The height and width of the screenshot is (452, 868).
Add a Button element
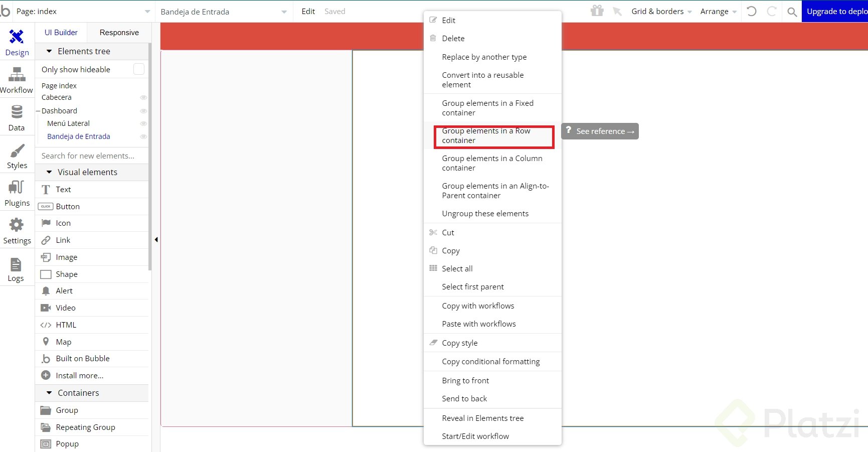pyautogui.click(x=92, y=206)
